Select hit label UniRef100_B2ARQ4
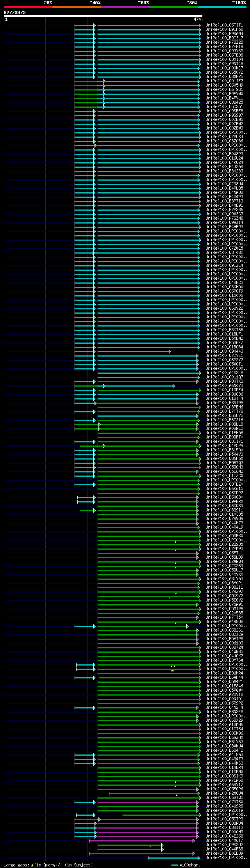250x868 pixels. pyautogui.click(x=224, y=562)
